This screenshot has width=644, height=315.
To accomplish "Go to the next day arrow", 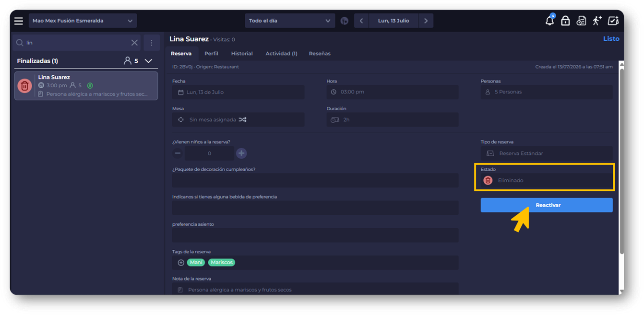I will coord(426,21).
